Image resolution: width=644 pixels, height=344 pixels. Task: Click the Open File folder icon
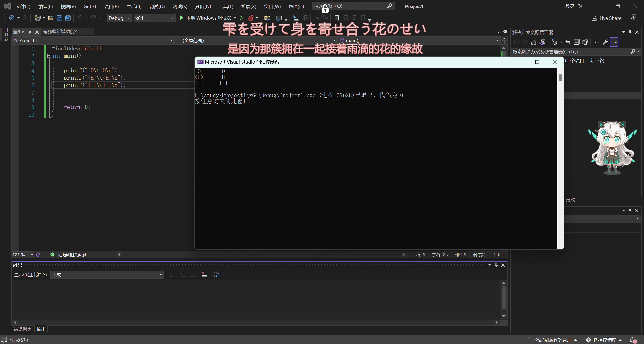point(51,18)
